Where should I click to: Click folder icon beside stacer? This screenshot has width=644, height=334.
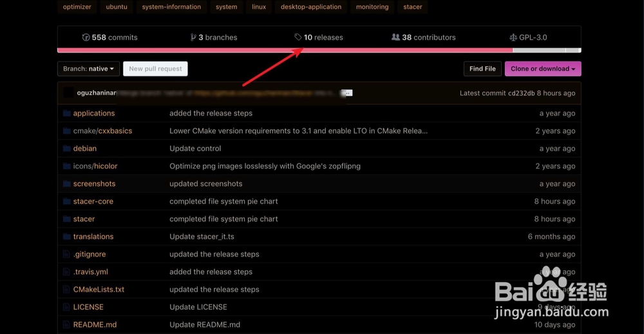[66, 219]
